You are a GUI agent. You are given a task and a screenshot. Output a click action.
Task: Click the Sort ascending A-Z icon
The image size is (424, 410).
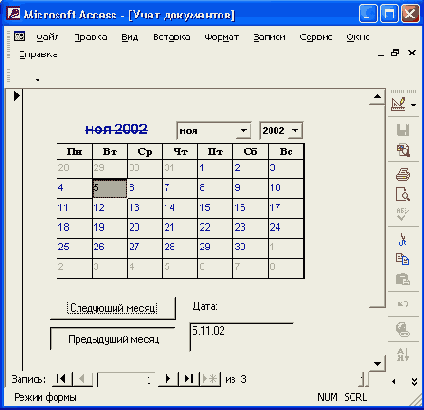pyautogui.click(x=403, y=354)
